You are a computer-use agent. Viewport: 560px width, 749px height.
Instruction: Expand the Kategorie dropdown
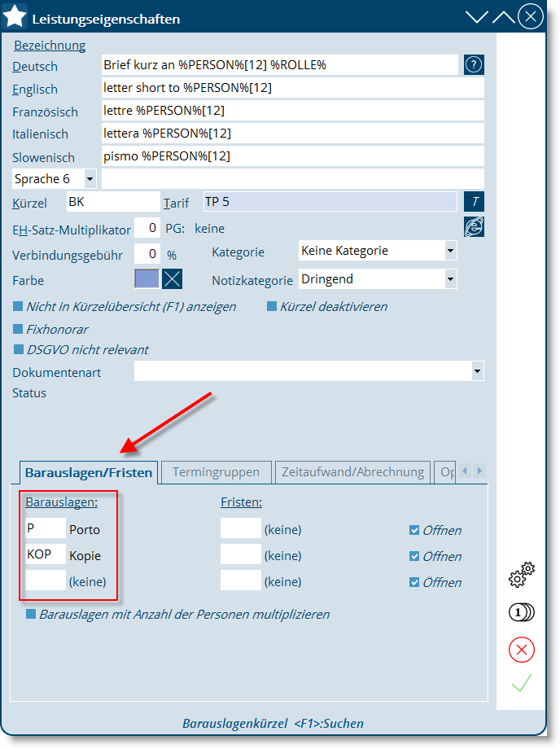click(x=450, y=251)
